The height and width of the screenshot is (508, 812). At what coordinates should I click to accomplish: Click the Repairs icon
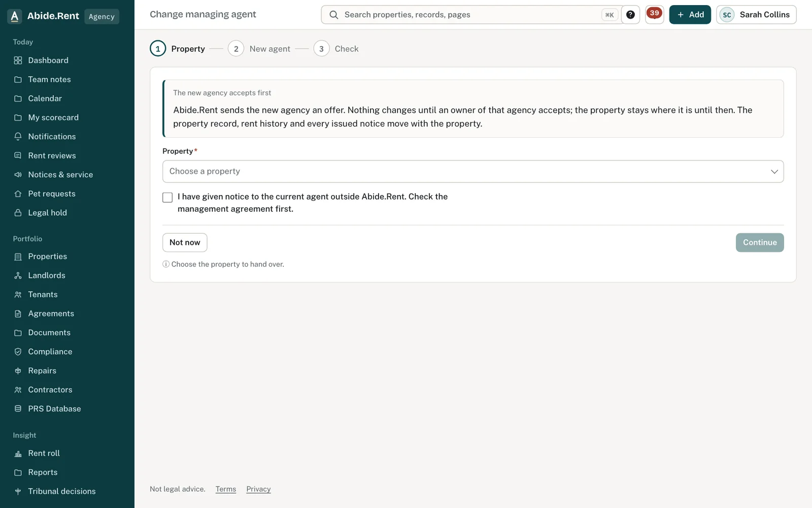(x=18, y=371)
